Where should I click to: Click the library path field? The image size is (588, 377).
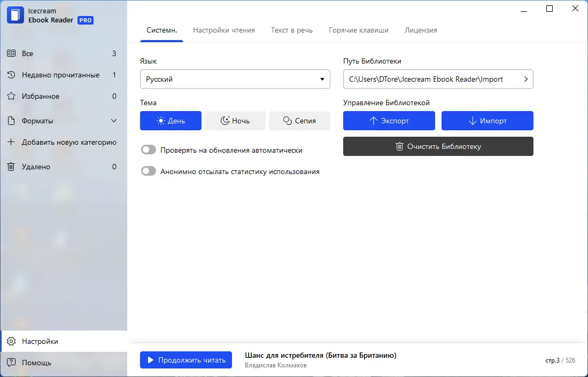click(x=438, y=79)
